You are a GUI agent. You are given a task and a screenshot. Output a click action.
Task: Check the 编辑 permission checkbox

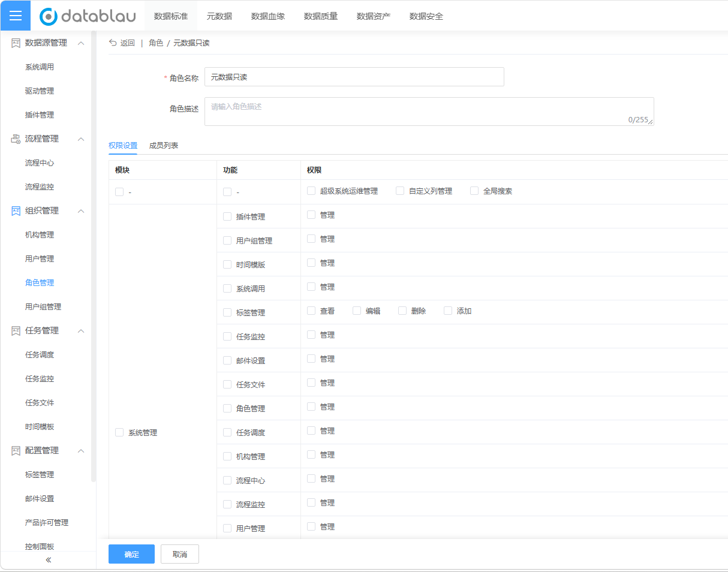357,311
